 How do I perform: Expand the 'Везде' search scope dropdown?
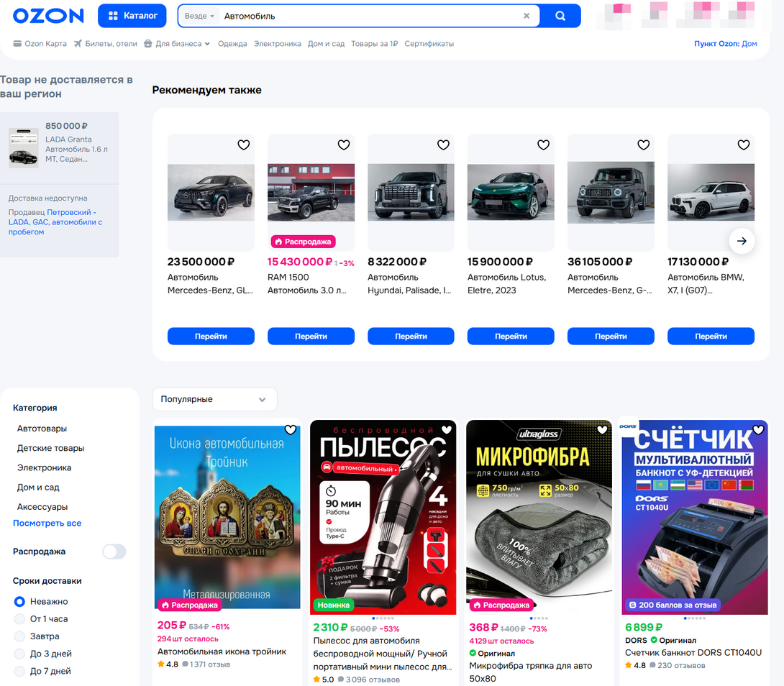pos(199,16)
